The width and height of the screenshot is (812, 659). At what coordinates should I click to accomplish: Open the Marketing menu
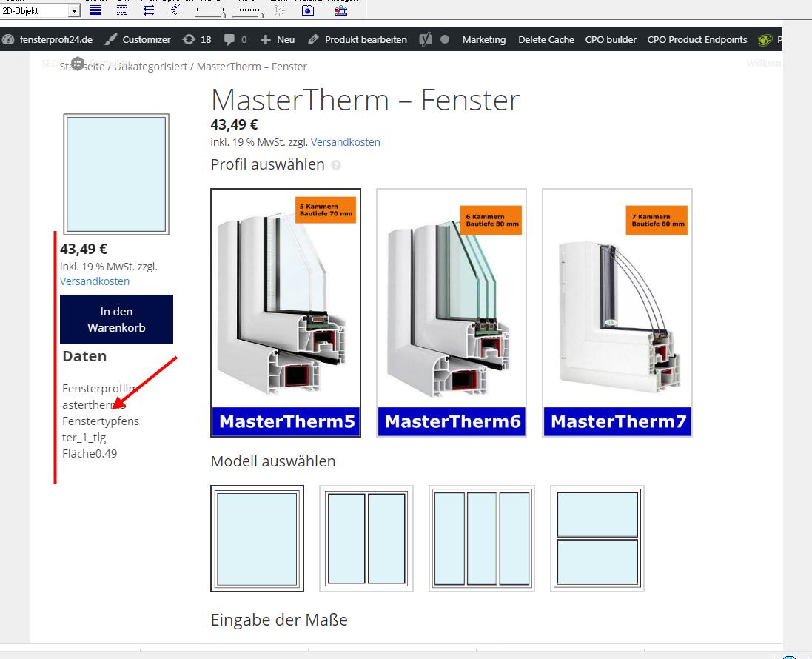click(x=483, y=39)
